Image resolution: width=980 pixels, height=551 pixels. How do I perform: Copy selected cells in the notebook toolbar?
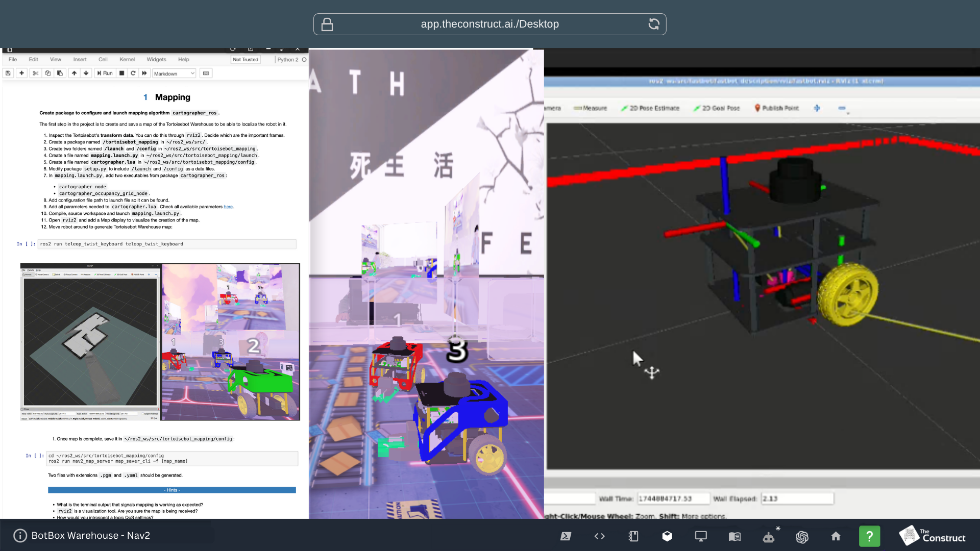[x=47, y=73]
